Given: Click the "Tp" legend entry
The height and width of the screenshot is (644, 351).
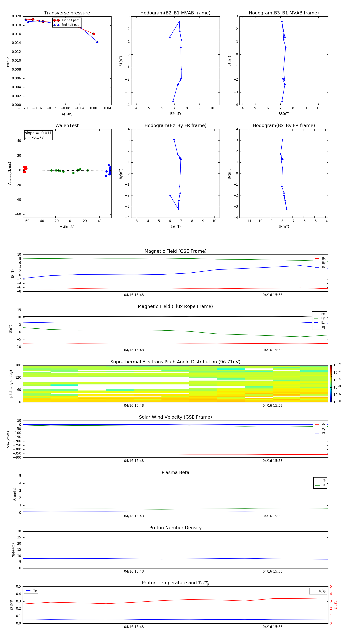Looking at the screenshot, I should point(31,591).
